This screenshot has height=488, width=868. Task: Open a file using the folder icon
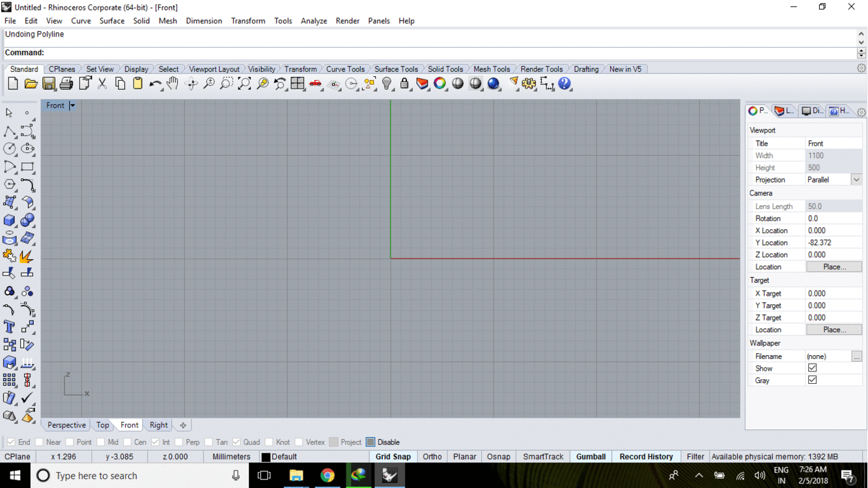(31, 83)
